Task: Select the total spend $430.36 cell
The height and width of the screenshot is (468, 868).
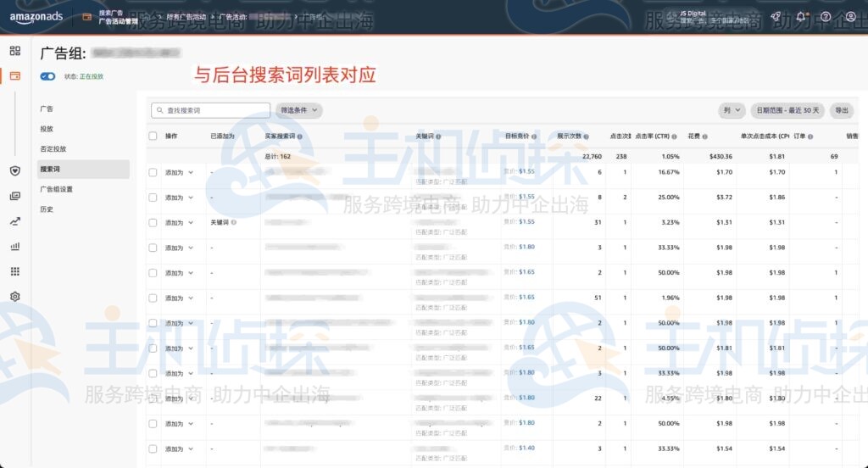Action: click(721, 157)
